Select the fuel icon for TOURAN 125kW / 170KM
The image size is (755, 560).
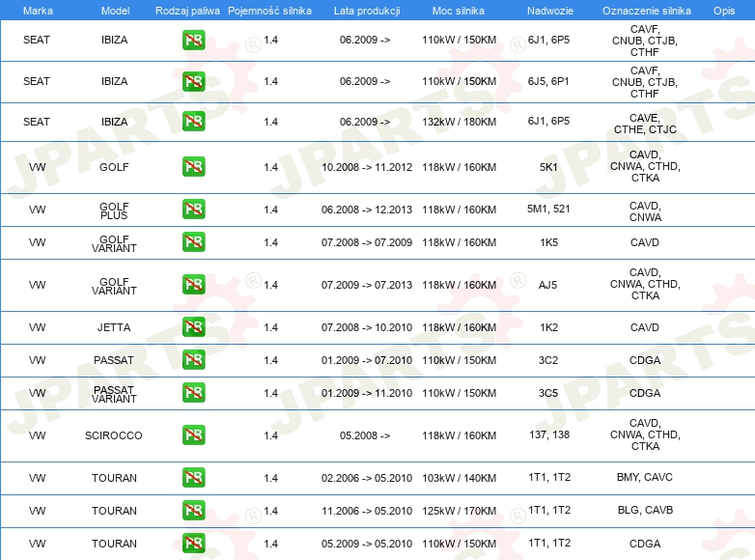(x=193, y=511)
